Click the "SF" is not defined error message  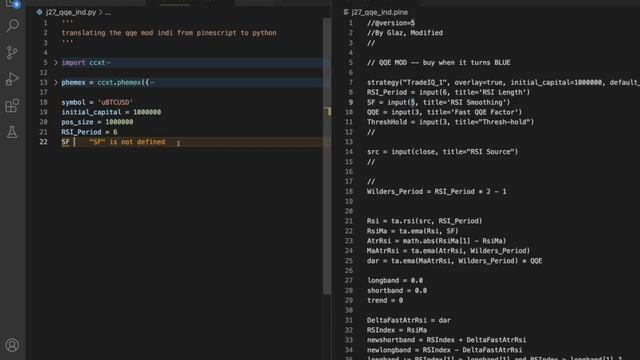[x=127, y=142]
